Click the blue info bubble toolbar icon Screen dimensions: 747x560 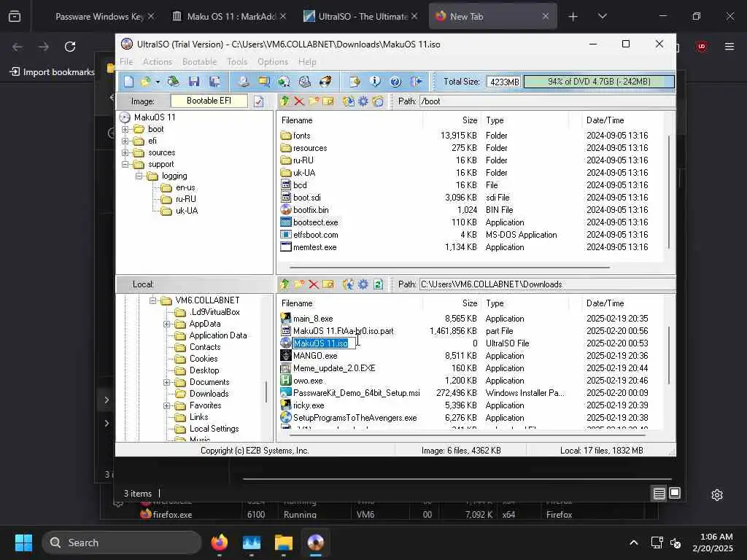pyautogui.click(x=375, y=82)
